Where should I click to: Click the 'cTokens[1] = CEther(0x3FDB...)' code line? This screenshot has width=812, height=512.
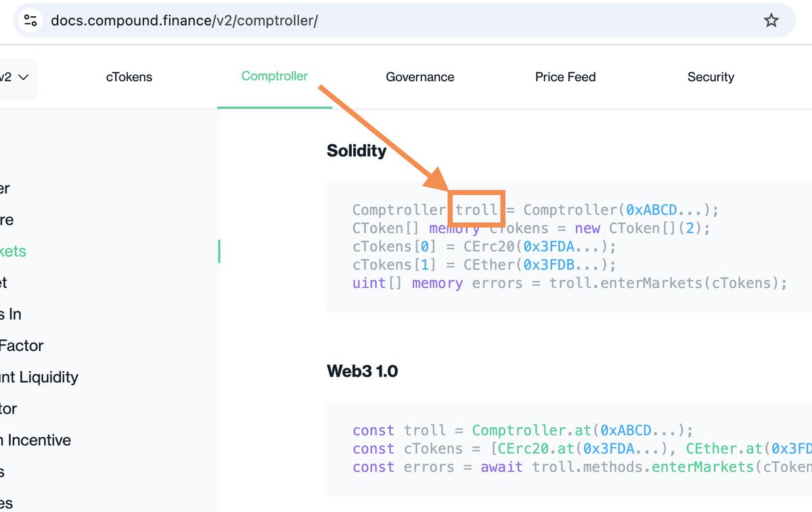coord(484,265)
